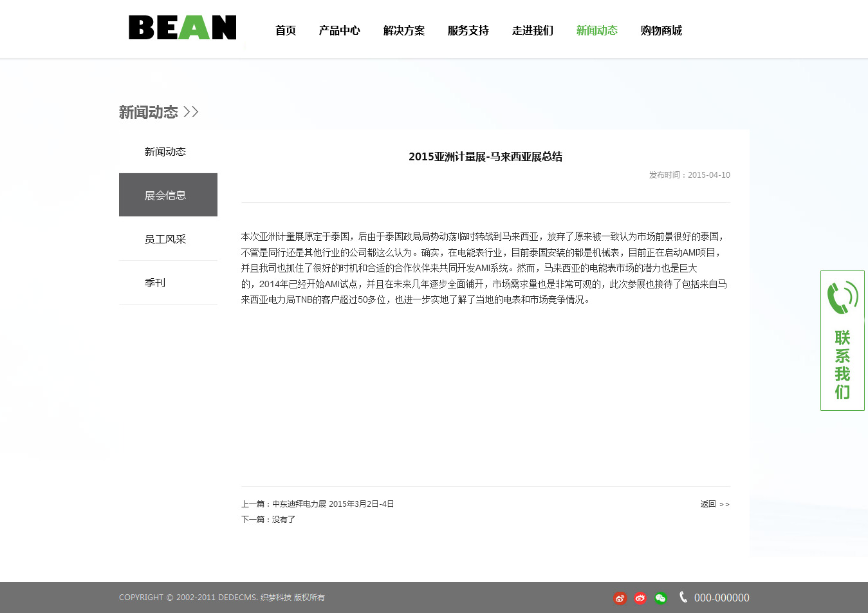The image size is (868, 613).
Task: Click the BEAN logo
Action: (182, 28)
